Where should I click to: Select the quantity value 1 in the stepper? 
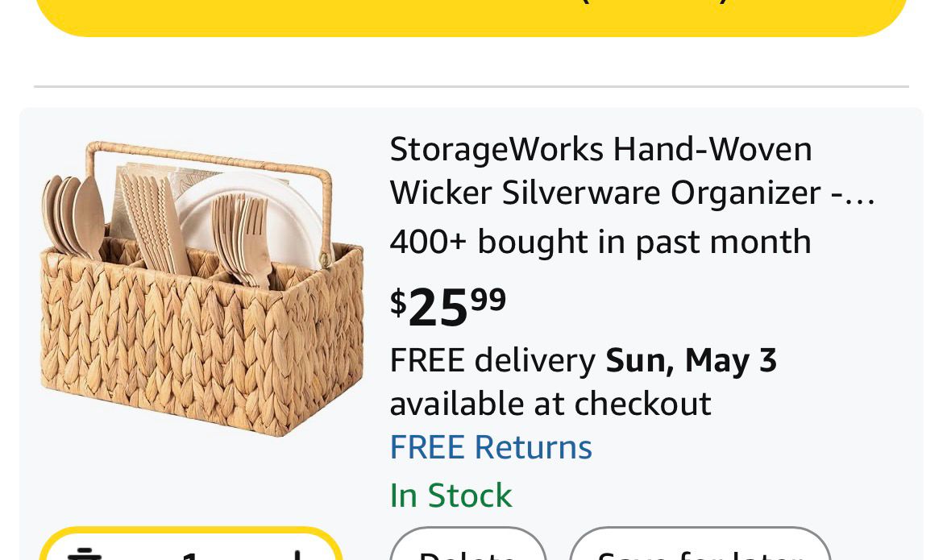tap(190, 554)
